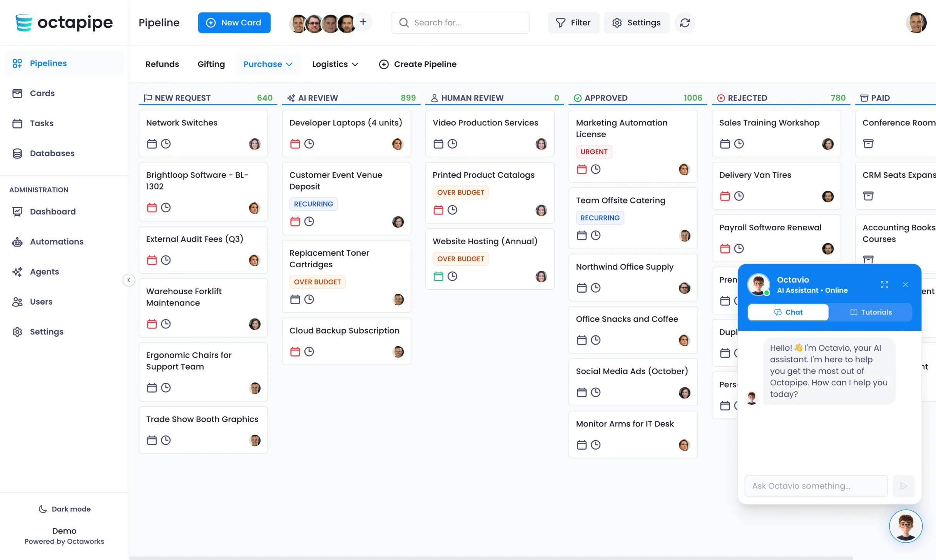This screenshot has height=560, width=936.
Task: Open sidebar Settings
Action: pos(64,332)
